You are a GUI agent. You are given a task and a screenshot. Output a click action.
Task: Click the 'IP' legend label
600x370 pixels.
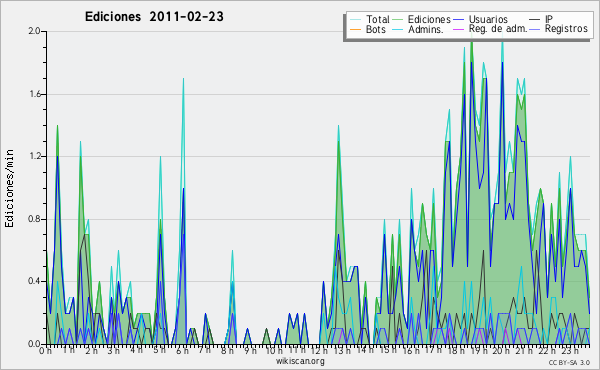(x=549, y=19)
